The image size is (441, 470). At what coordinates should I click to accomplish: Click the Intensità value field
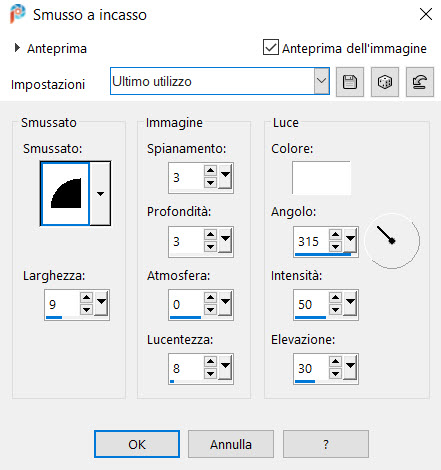tap(312, 304)
